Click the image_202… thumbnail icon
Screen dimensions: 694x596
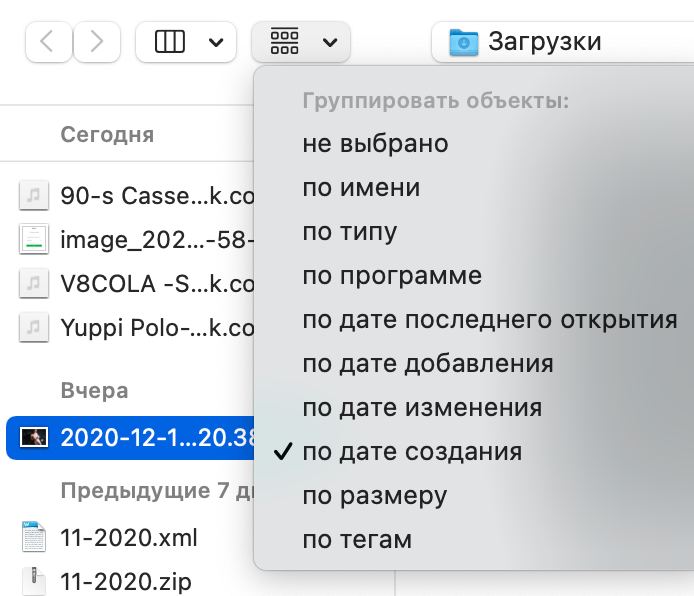pos(34,239)
